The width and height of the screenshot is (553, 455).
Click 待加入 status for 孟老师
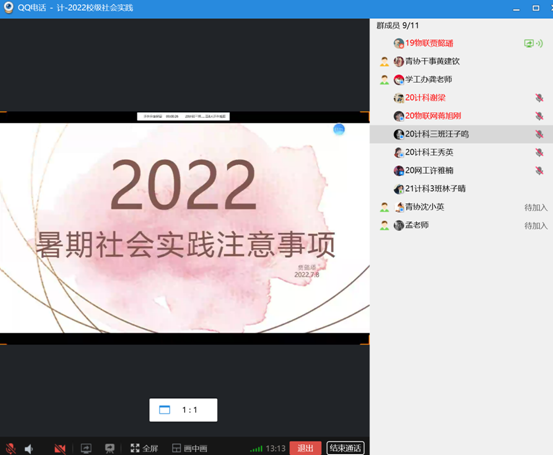536,226
